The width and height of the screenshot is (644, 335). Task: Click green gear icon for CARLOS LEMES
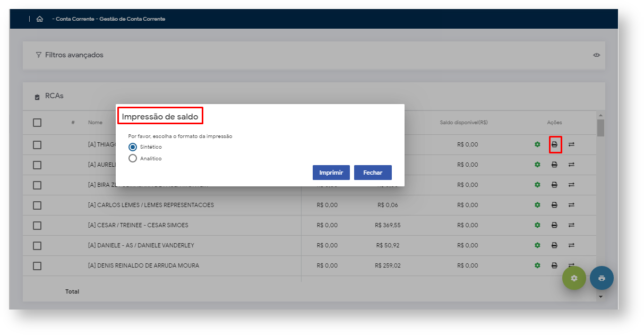[x=537, y=205]
